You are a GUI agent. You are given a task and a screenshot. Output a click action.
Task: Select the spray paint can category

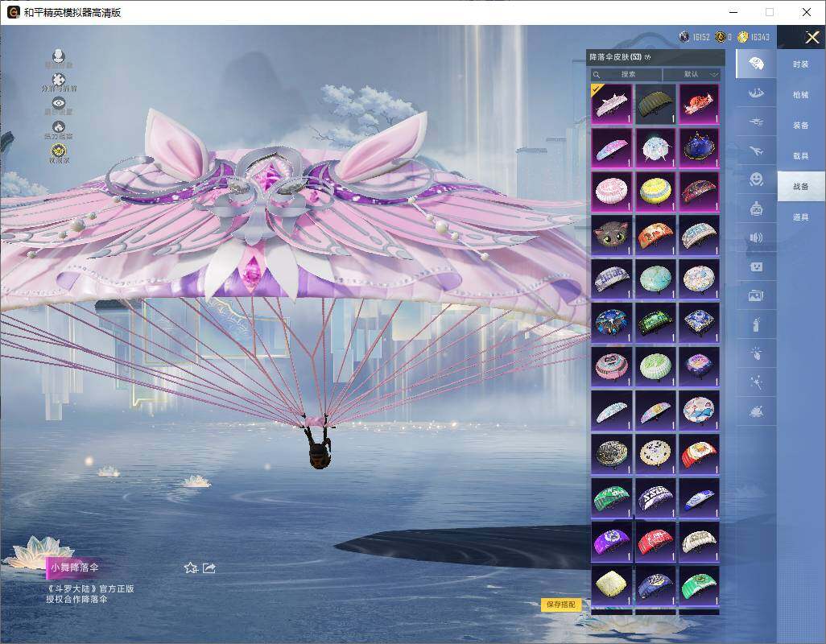756,325
